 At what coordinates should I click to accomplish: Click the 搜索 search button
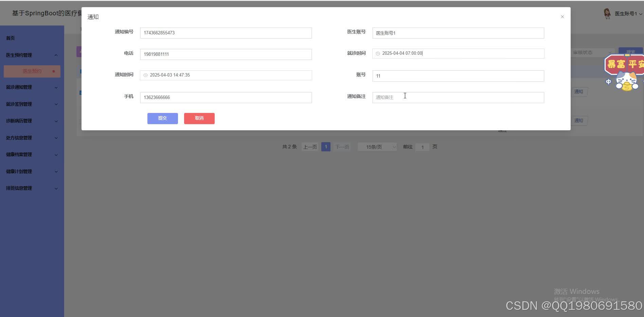click(631, 52)
